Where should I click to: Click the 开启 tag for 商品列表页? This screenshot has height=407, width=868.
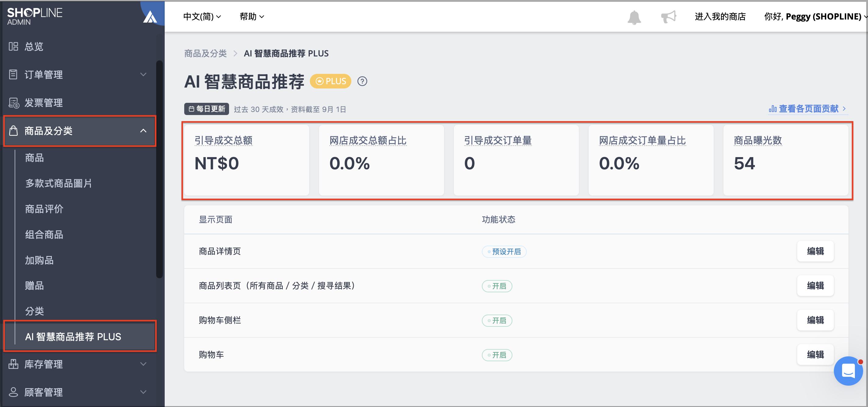497,286
